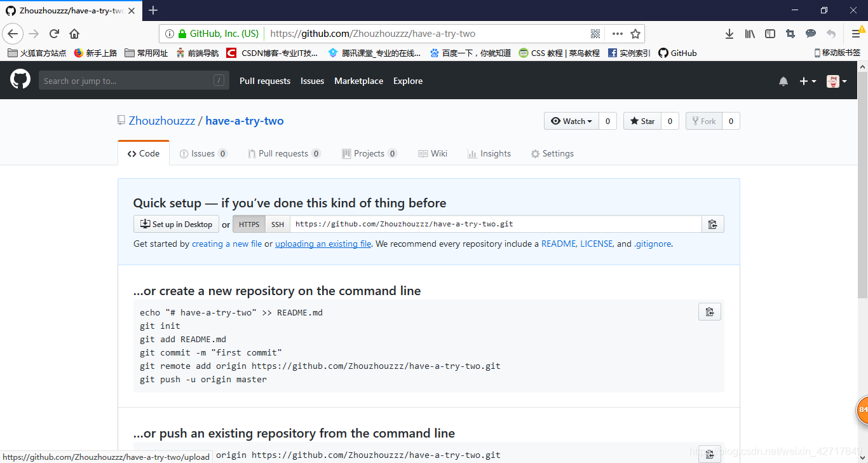Bookmark this page with the star
868x463 pixels.
tap(635, 34)
